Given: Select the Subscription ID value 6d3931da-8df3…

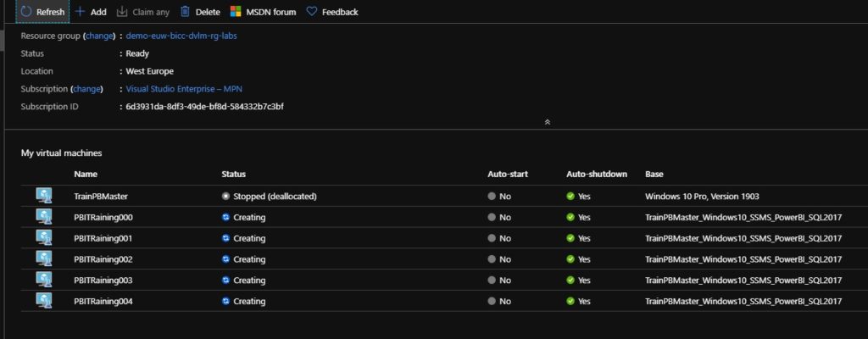Looking at the screenshot, I should pos(205,106).
